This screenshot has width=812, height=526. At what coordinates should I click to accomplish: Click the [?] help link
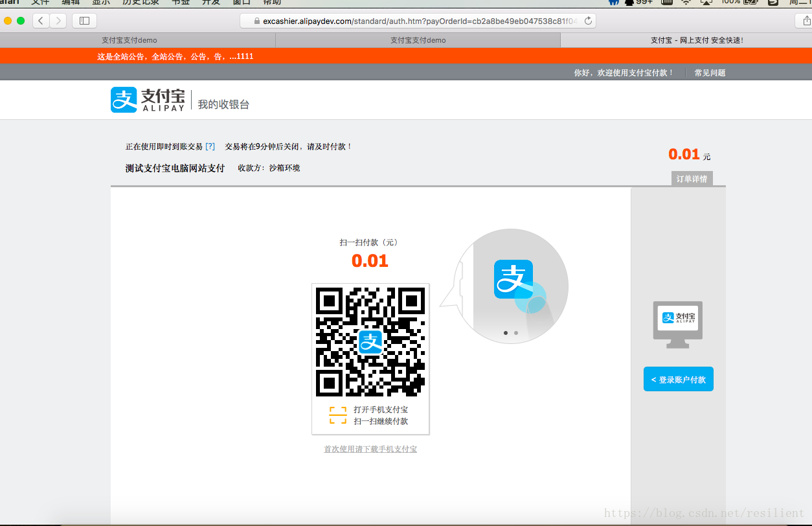pos(210,146)
